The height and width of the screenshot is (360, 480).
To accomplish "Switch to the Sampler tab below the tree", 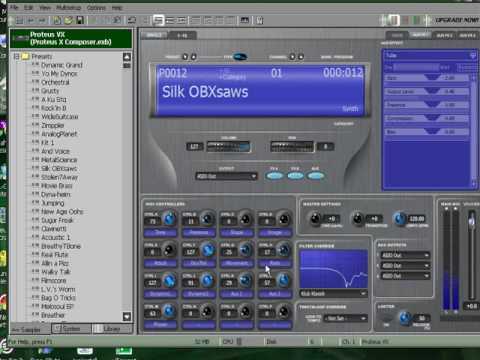I will click(x=30, y=329).
